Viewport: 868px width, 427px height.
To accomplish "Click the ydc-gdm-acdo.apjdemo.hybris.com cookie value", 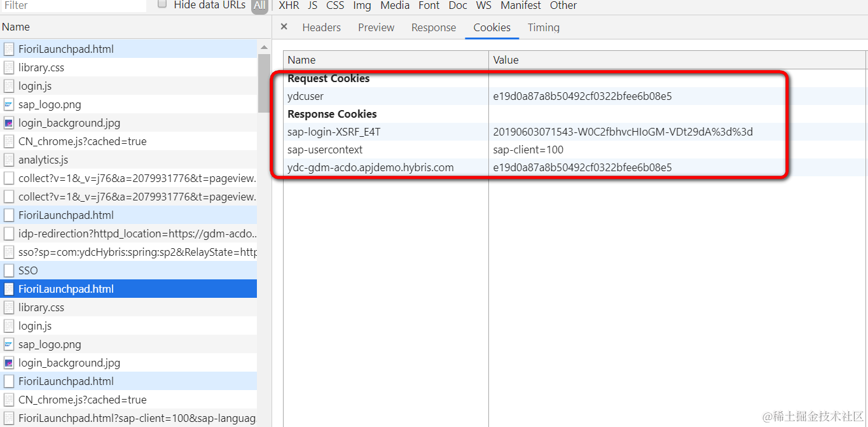I will pyautogui.click(x=582, y=168).
